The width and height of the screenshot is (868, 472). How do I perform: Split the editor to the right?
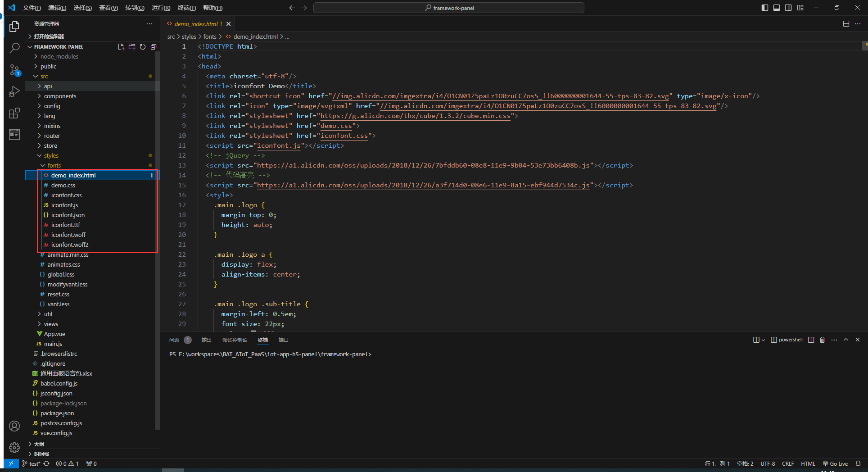pyautogui.click(x=846, y=24)
